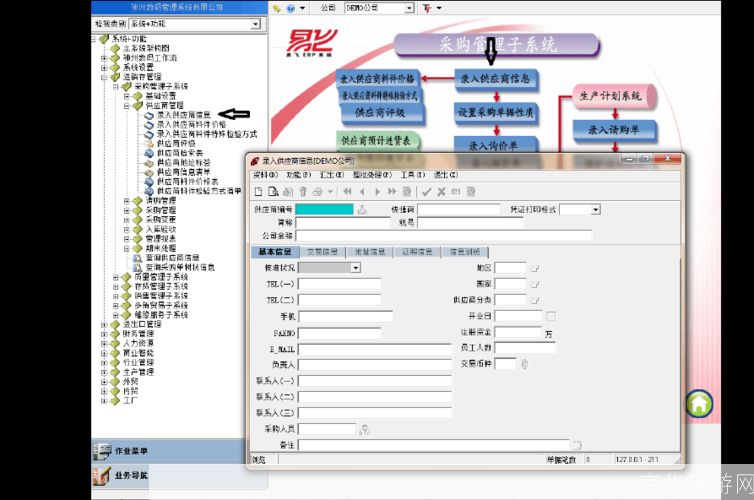Click 录入供应商料件价格 flowchart button

click(377, 78)
